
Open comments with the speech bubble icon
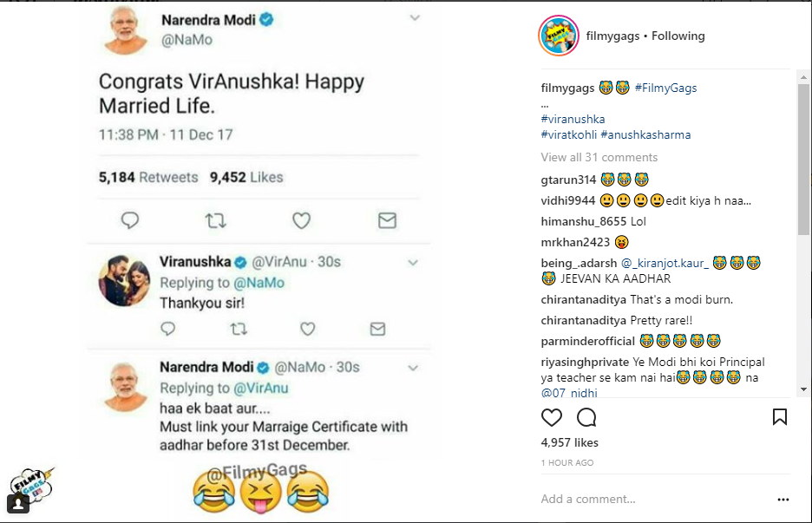pyautogui.click(x=587, y=417)
